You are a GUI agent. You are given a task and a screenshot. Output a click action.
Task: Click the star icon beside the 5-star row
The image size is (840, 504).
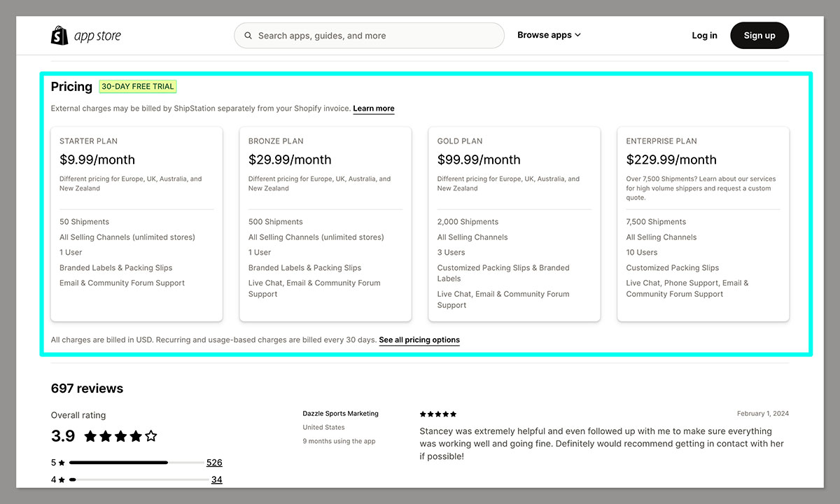[63, 462]
